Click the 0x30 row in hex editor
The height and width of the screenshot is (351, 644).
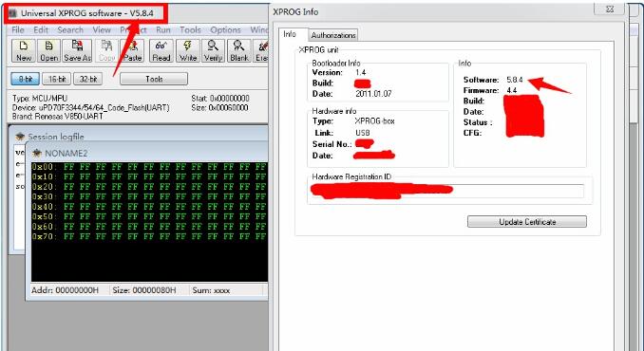pos(149,196)
